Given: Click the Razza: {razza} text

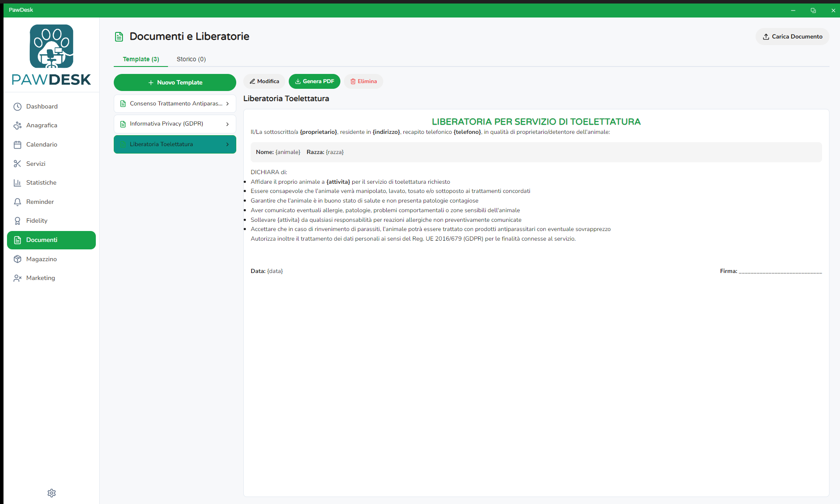Looking at the screenshot, I should (325, 152).
